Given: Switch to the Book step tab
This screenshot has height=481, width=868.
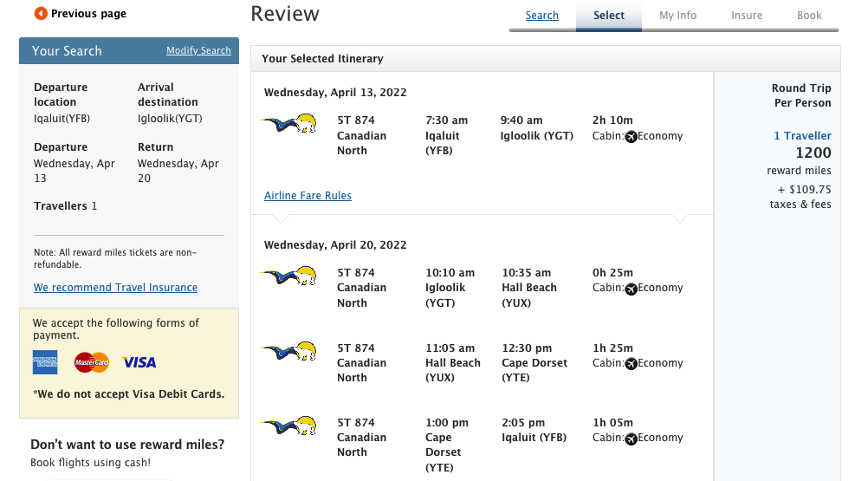Looking at the screenshot, I should [809, 16].
